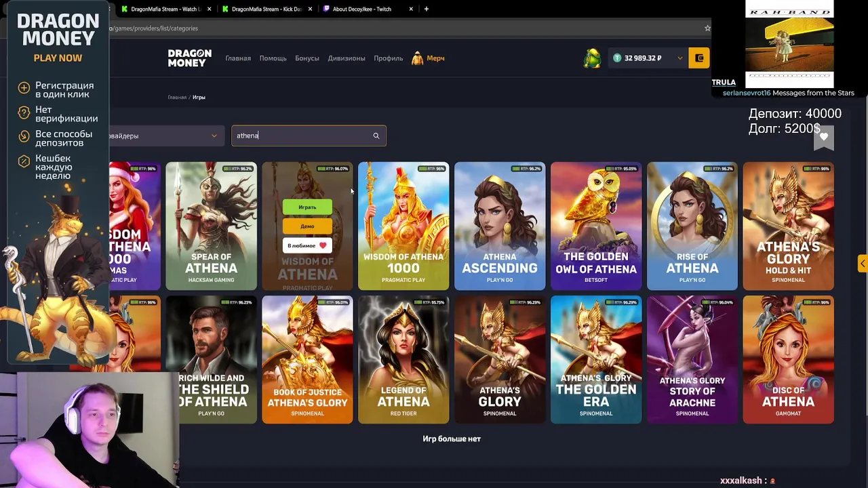Viewport: 868px width, 488px height.
Task: Click the browser address bar
Action: 407,28
